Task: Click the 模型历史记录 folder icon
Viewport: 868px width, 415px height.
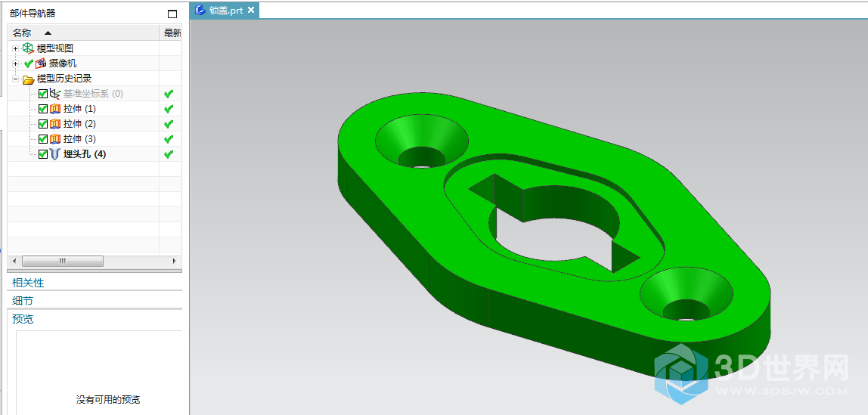Action: click(x=28, y=79)
